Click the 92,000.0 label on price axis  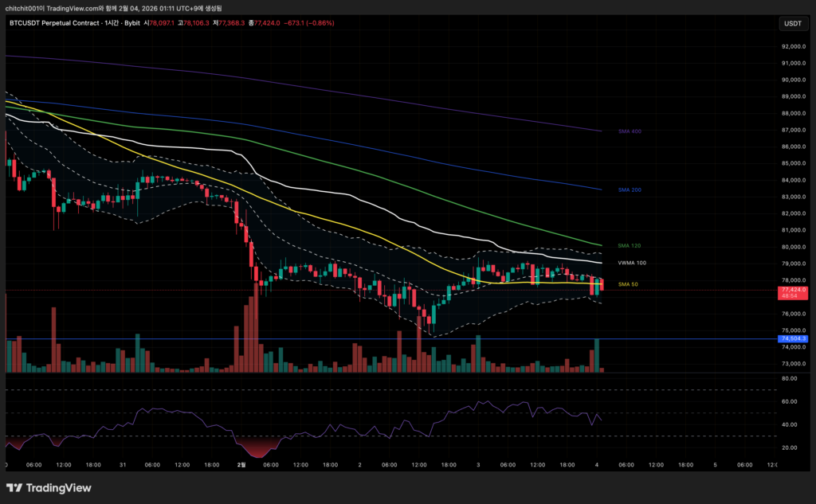point(794,46)
